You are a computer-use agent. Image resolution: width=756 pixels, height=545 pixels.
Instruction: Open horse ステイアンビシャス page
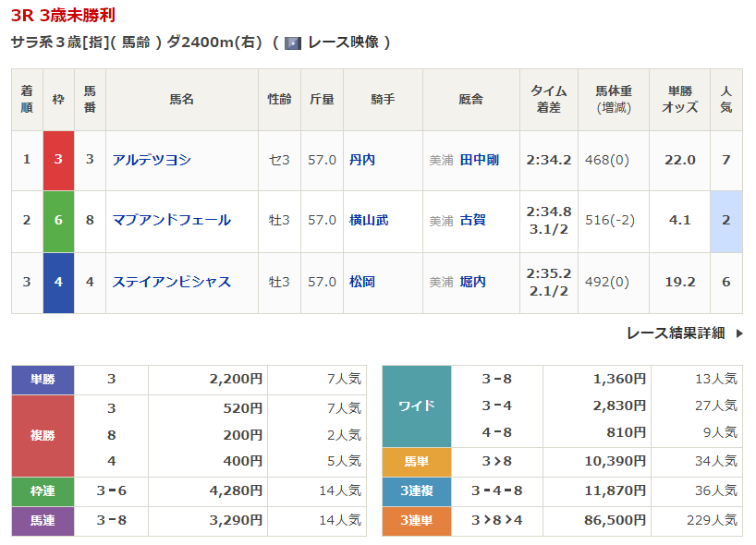[172, 282]
